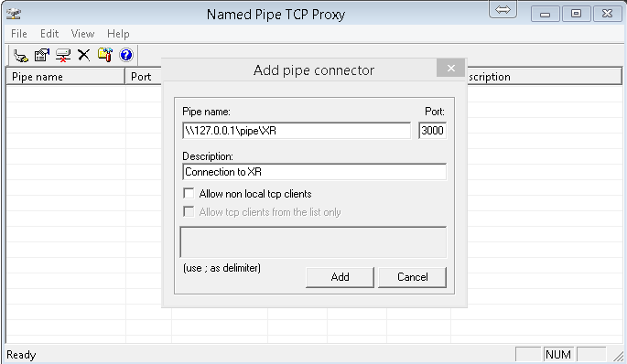The height and width of the screenshot is (364, 627).
Task: Click the Description column header
Action: pyautogui.click(x=545, y=76)
